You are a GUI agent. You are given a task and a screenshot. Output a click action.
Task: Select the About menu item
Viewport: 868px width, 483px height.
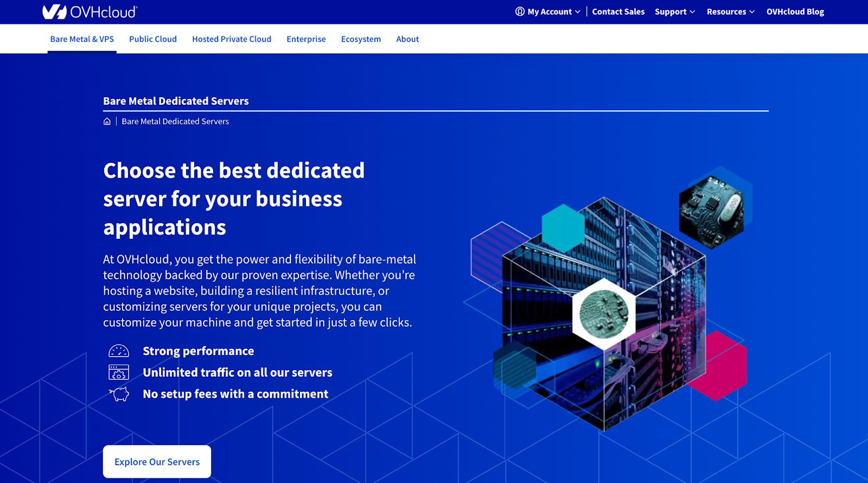pos(407,39)
